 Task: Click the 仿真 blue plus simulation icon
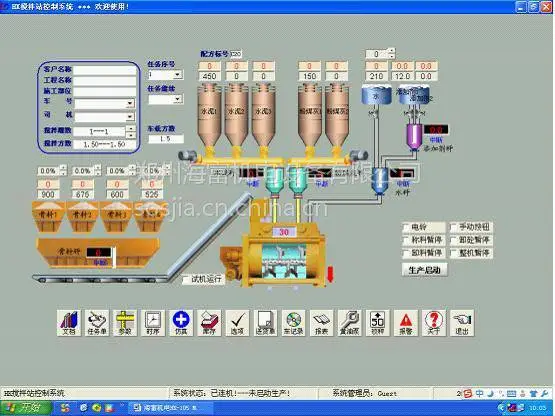click(x=181, y=323)
